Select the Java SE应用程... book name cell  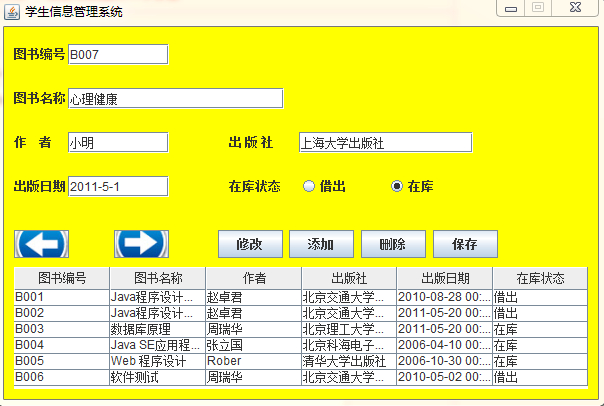click(158, 345)
